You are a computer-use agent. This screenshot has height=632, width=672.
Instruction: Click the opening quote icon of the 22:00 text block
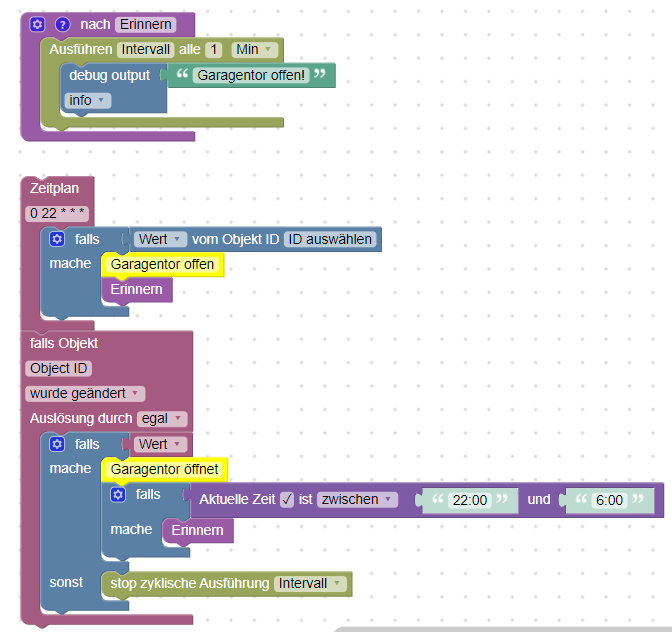point(437,499)
